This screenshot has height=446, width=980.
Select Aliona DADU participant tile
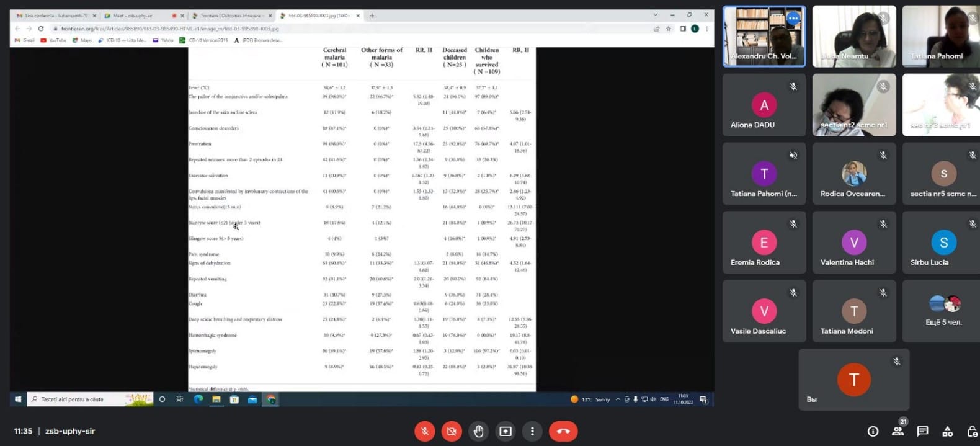pos(764,105)
